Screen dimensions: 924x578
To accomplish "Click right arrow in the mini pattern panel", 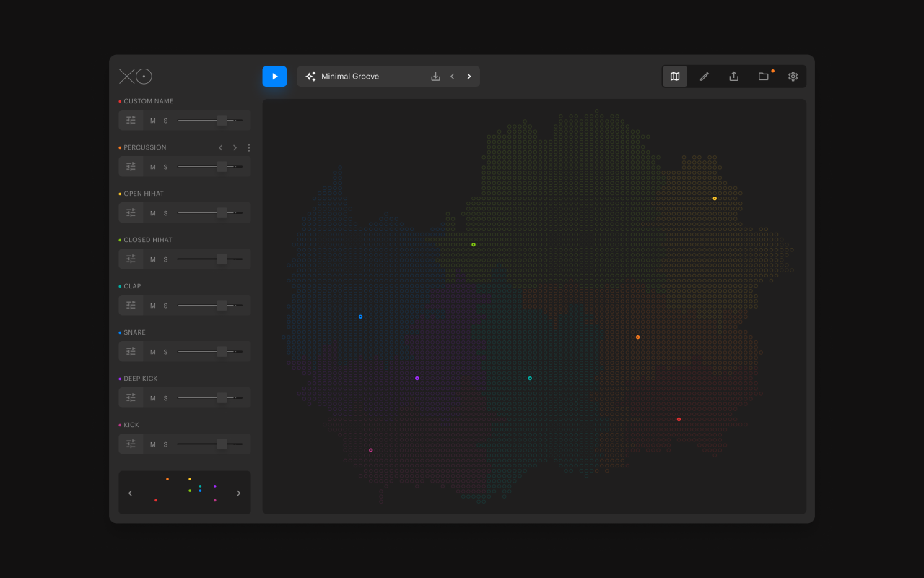I will tap(239, 493).
